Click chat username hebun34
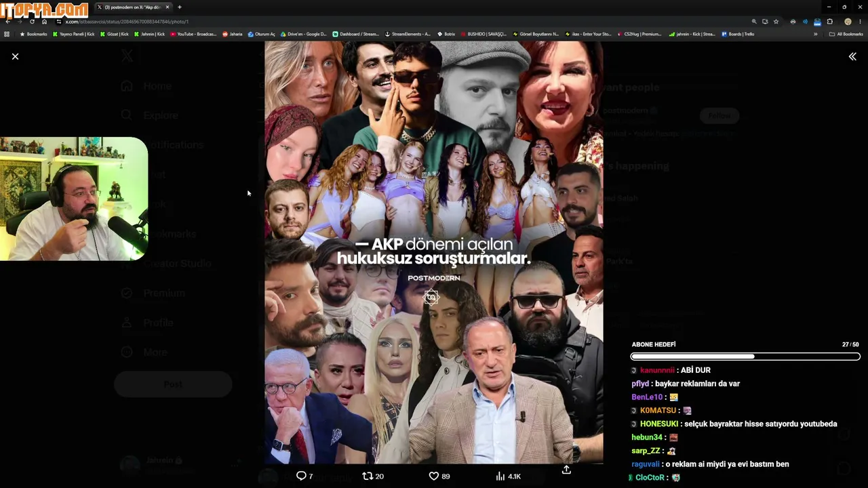The width and height of the screenshot is (868, 488). point(647,437)
